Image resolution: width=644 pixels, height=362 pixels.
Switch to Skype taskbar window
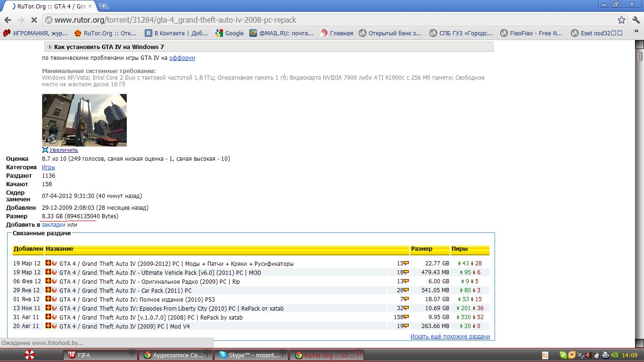pos(251,355)
